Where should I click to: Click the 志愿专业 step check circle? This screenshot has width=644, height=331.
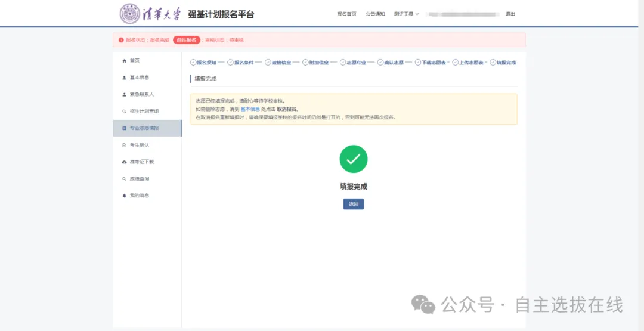pos(343,63)
